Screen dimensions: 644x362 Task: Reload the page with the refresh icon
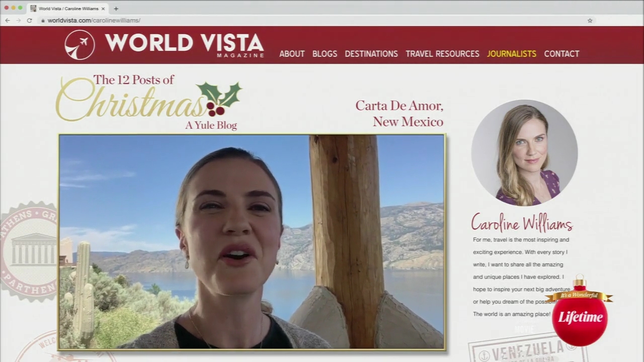[30, 21]
